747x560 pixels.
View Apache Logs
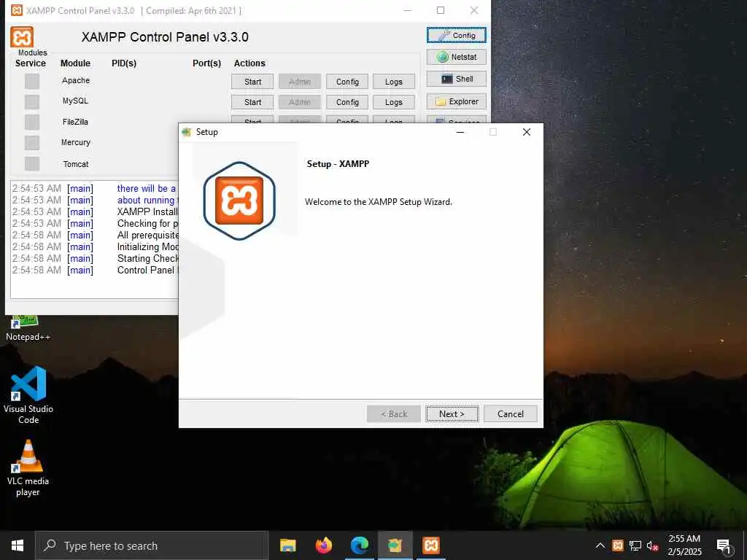point(393,82)
